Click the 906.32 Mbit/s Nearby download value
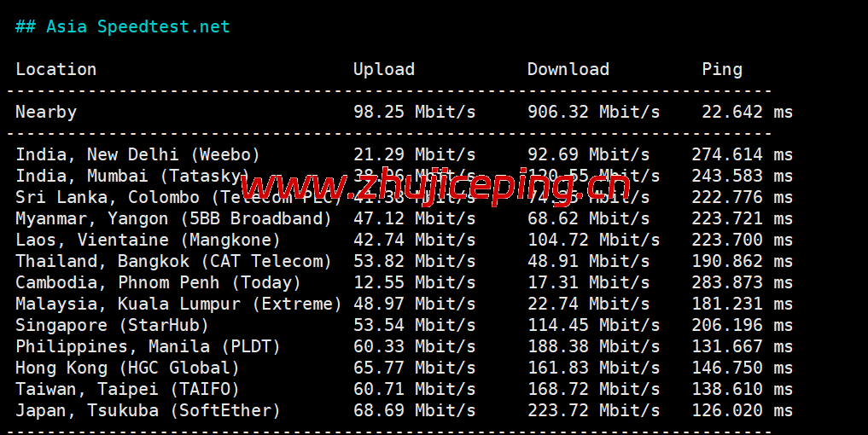The height and width of the screenshot is (435, 868). tap(593, 112)
